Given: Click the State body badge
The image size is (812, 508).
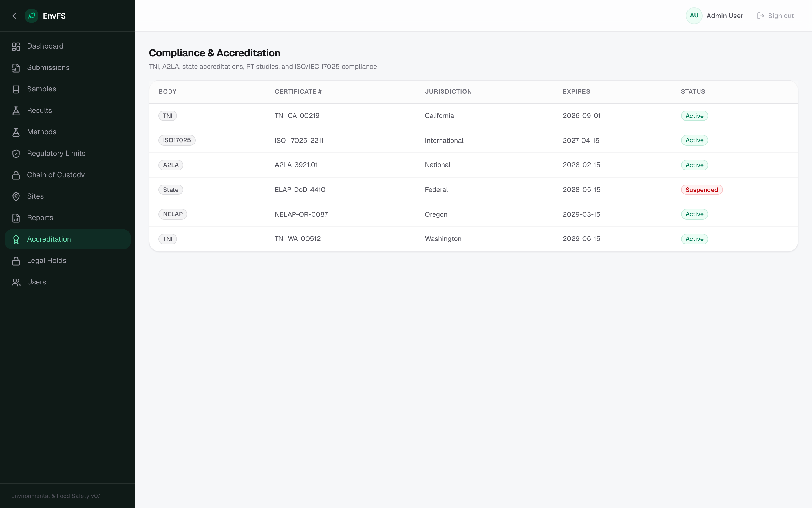Looking at the screenshot, I should pyautogui.click(x=171, y=190).
